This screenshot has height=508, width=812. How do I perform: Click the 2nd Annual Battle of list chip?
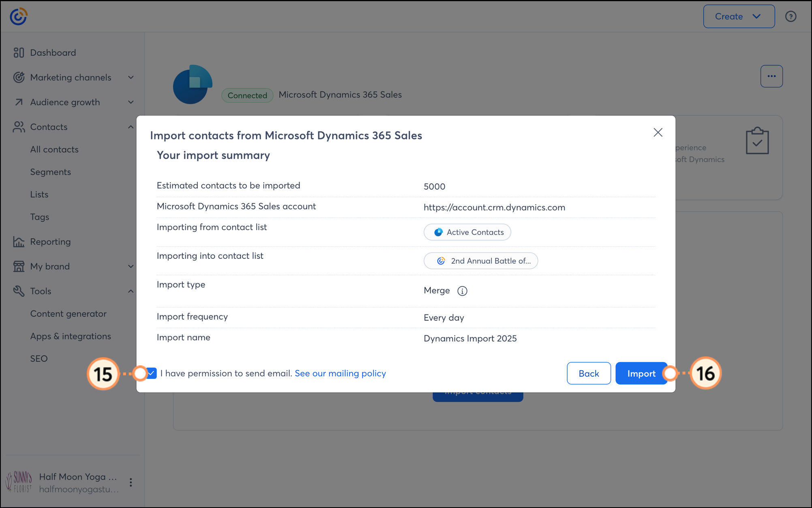481,261
